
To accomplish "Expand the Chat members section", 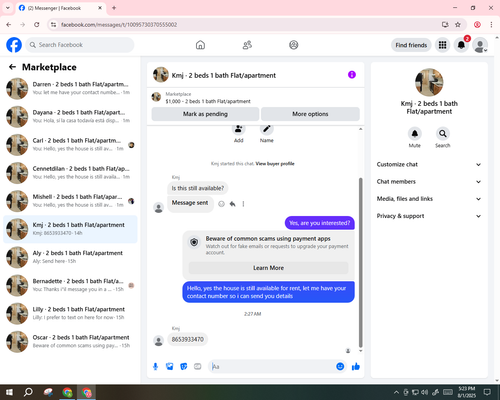I will [x=429, y=182].
